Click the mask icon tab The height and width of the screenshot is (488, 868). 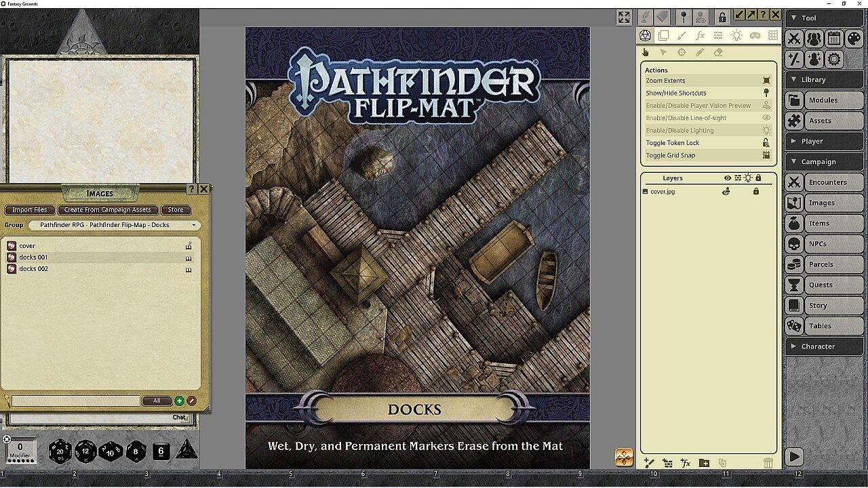(x=755, y=35)
